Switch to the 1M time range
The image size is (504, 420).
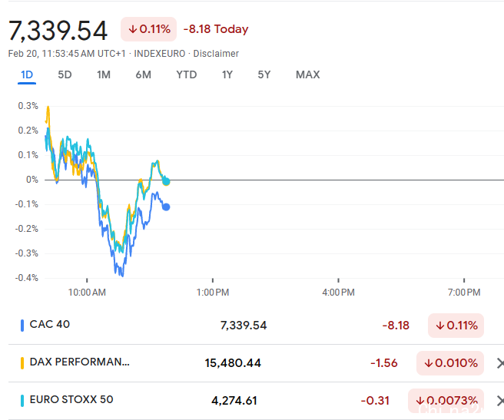pyautogui.click(x=104, y=75)
